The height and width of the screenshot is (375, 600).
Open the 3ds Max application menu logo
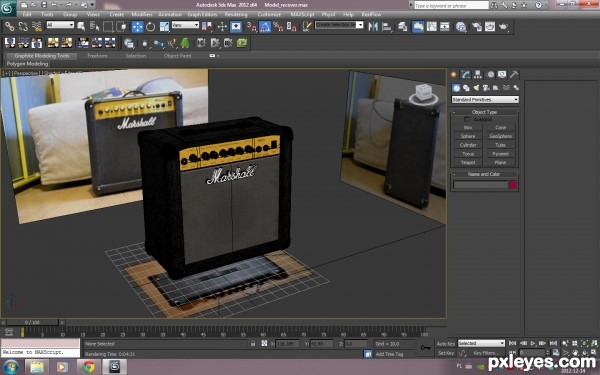(8, 8)
